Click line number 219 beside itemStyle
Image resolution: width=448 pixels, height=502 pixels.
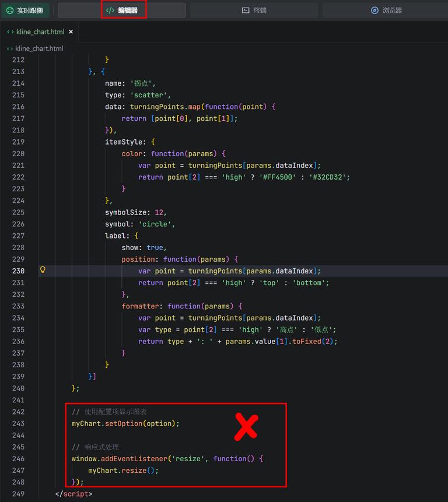(18, 142)
